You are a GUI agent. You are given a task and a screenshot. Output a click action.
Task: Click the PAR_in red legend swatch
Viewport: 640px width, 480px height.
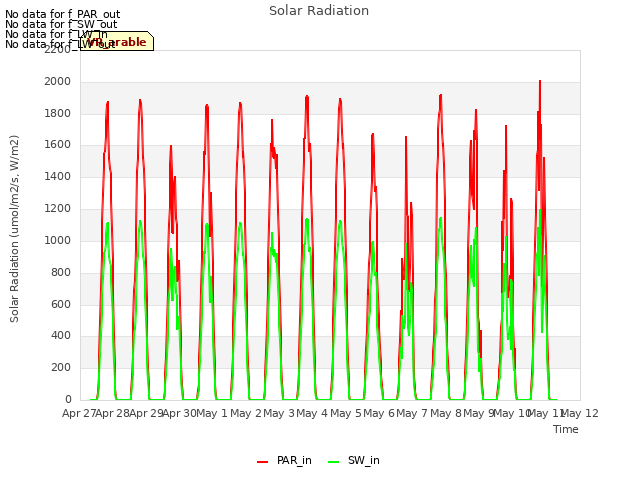[x=262, y=462]
